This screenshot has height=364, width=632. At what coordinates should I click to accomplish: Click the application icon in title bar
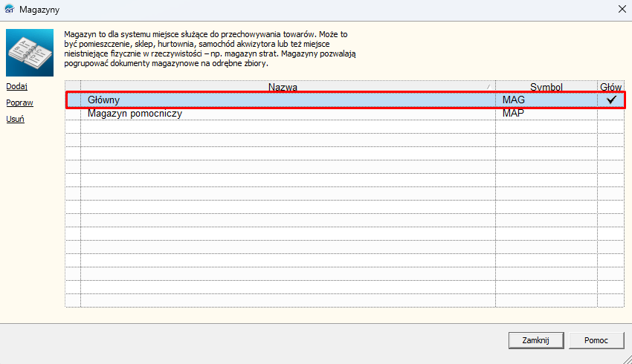click(x=10, y=10)
